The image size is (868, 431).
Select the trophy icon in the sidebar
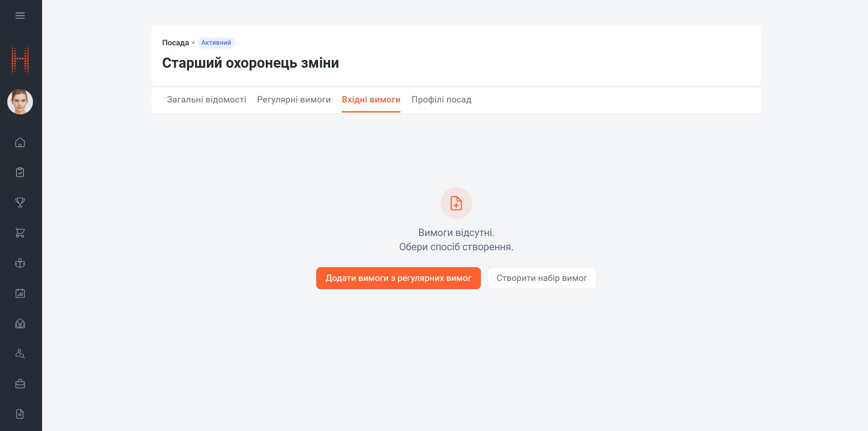20,203
